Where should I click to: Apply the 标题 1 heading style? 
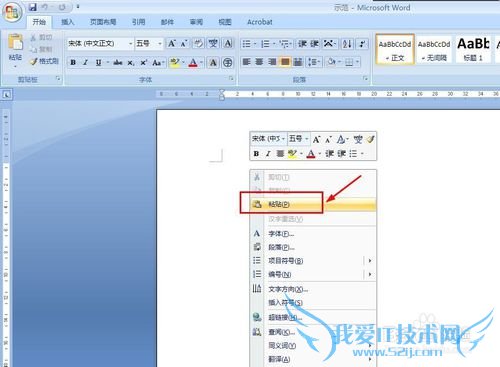[x=473, y=49]
